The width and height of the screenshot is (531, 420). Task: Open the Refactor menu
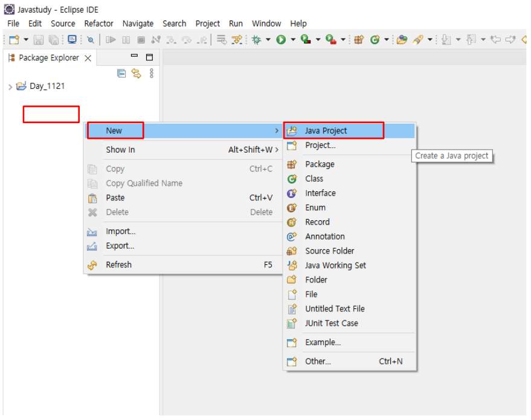point(98,24)
